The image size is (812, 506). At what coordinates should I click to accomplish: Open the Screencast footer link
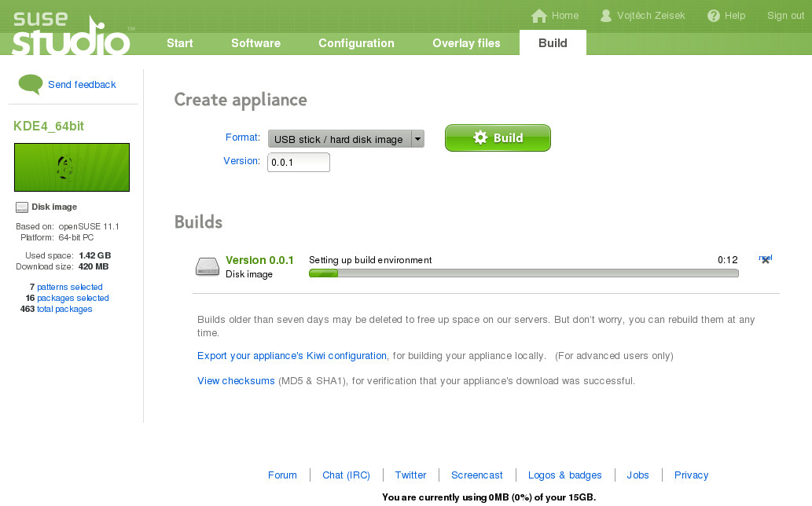[477, 475]
